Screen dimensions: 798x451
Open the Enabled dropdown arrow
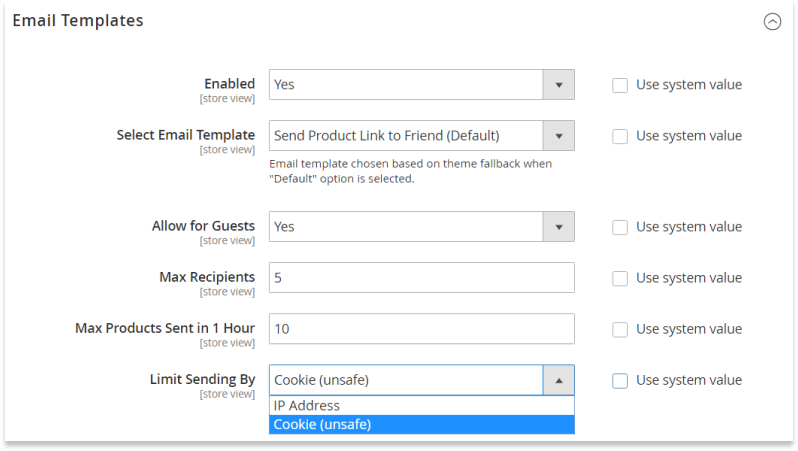click(559, 84)
